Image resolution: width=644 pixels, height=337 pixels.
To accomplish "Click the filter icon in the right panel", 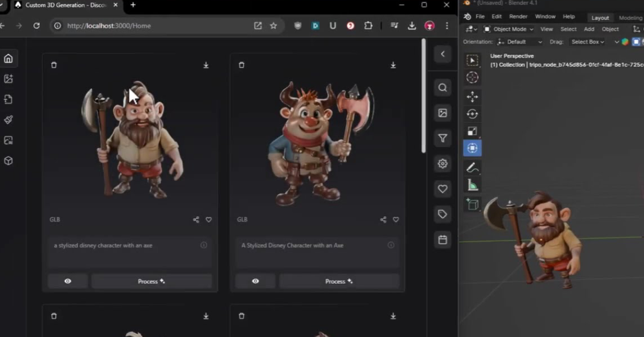I will (x=442, y=138).
